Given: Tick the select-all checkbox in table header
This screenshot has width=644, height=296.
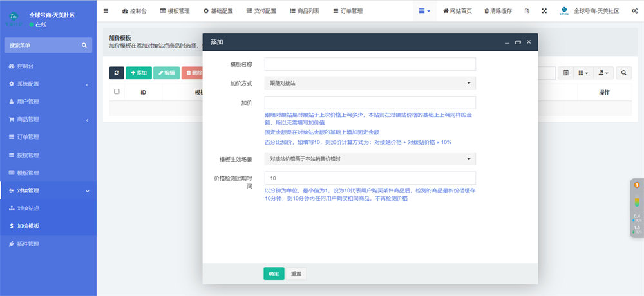Looking at the screenshot, I should tap(117, 92).
